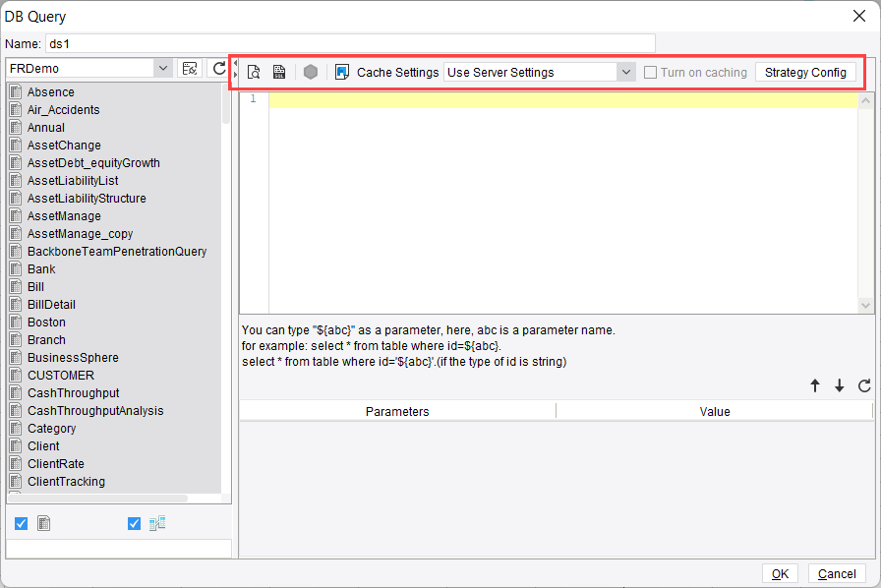Open the FRDemo connection dropdown

(x=165, y=69)
